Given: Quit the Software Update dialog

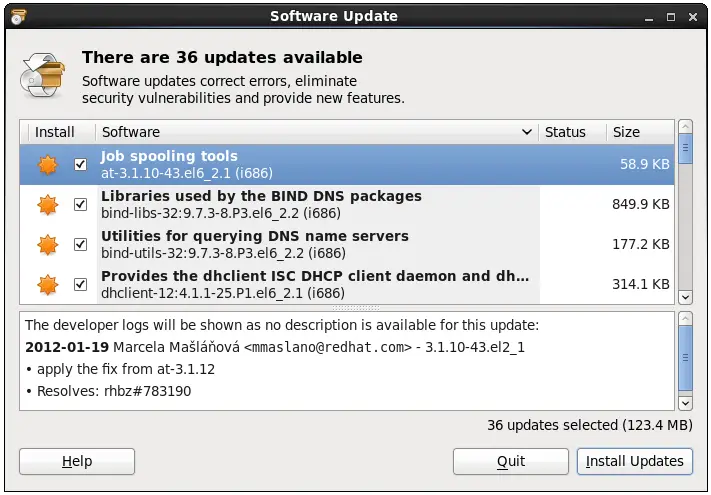Looking at the screenshot, I should point(511,461).
